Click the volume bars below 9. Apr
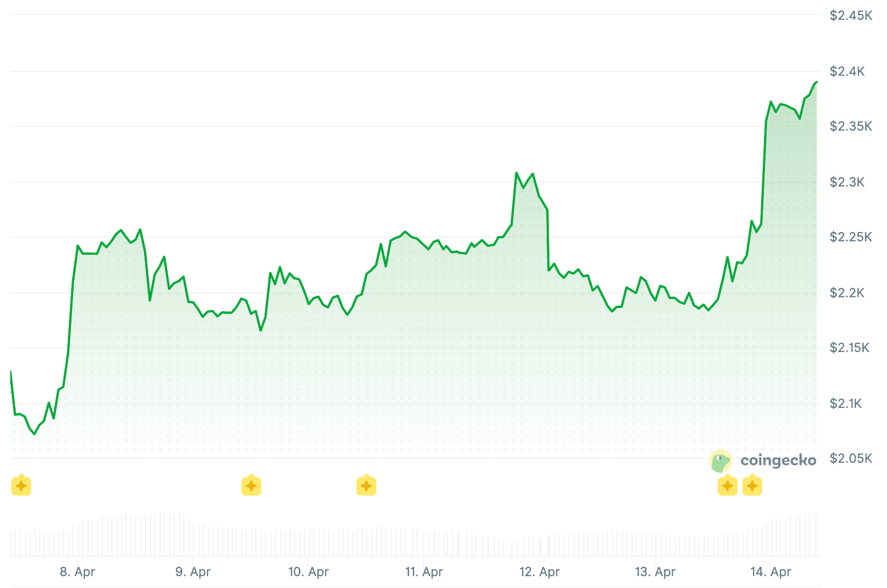Image resolution: width=887 pixels, height=588 pixels. (192, 537)
